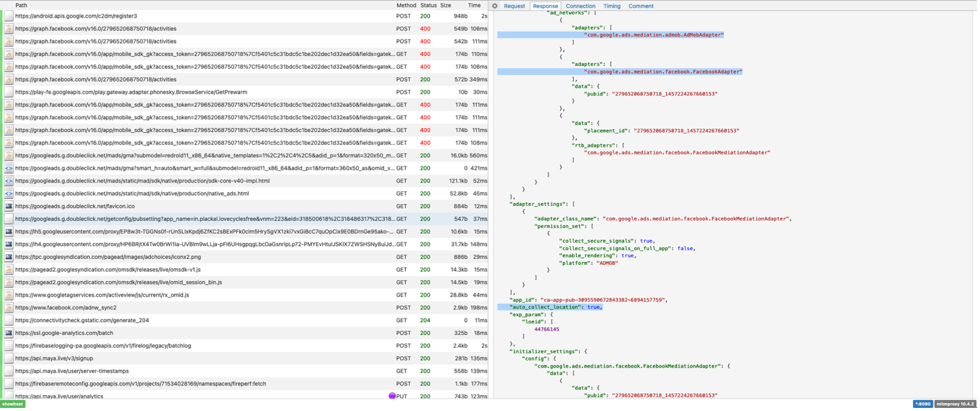The width and height of the screenshot is (980, 411).
Task: Switch to the Request tab
Action: [x=514, y=6]
